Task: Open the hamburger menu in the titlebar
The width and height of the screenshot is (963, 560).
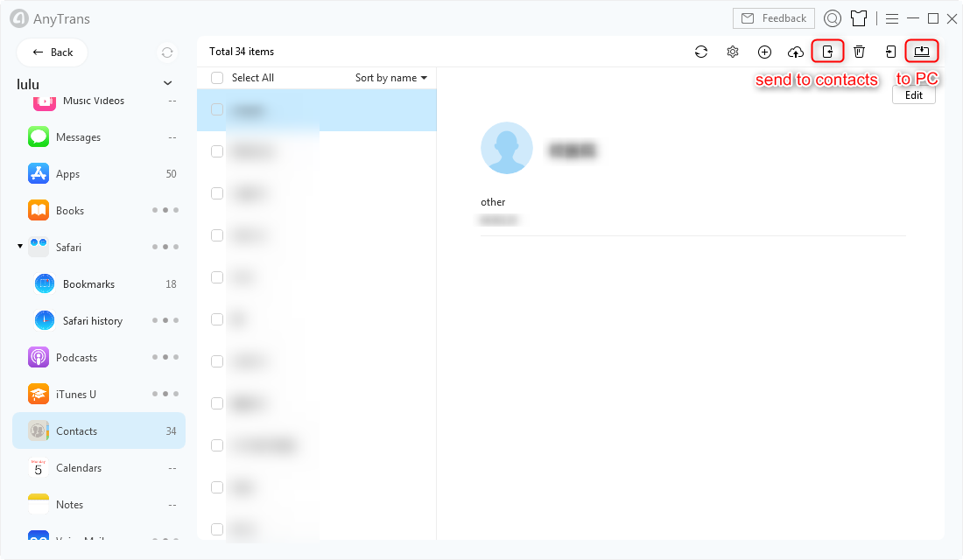Action: pyautogui.click(x=891, y=17)
